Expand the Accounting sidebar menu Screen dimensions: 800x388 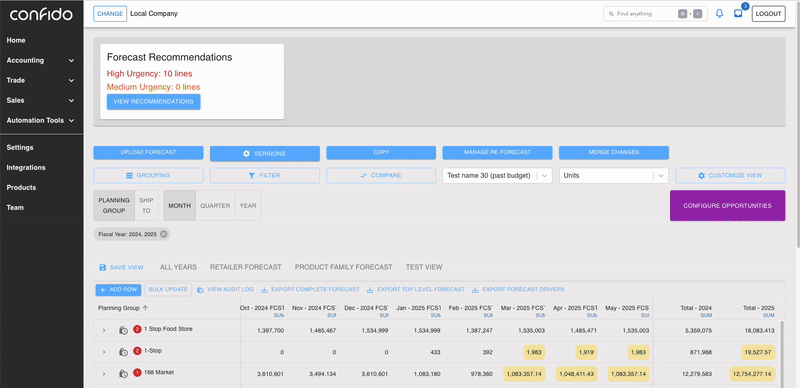point(41,60)
